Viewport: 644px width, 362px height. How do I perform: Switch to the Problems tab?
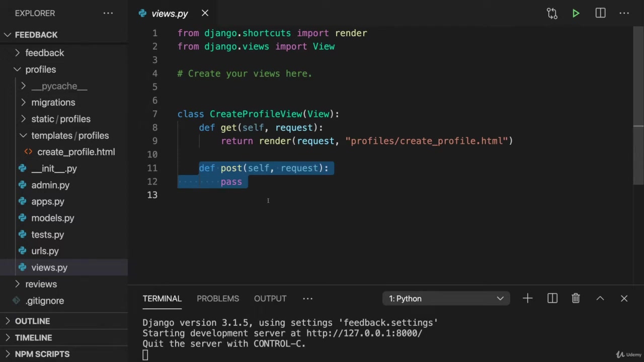click(217, 299)
